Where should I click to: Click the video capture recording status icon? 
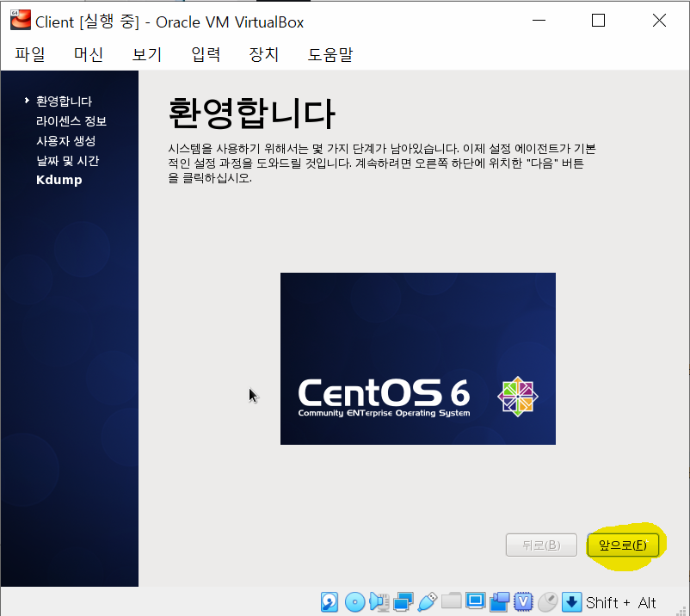point(500,602)
